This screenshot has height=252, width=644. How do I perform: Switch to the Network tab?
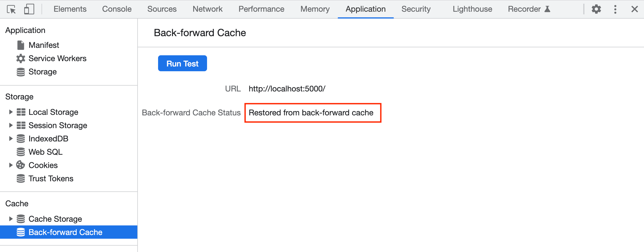[x=207, y=9]
